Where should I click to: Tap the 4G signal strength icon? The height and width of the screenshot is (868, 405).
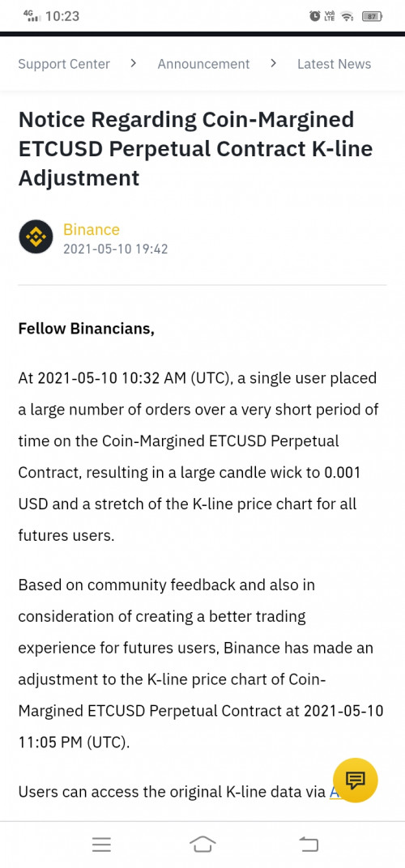[32, 15]
